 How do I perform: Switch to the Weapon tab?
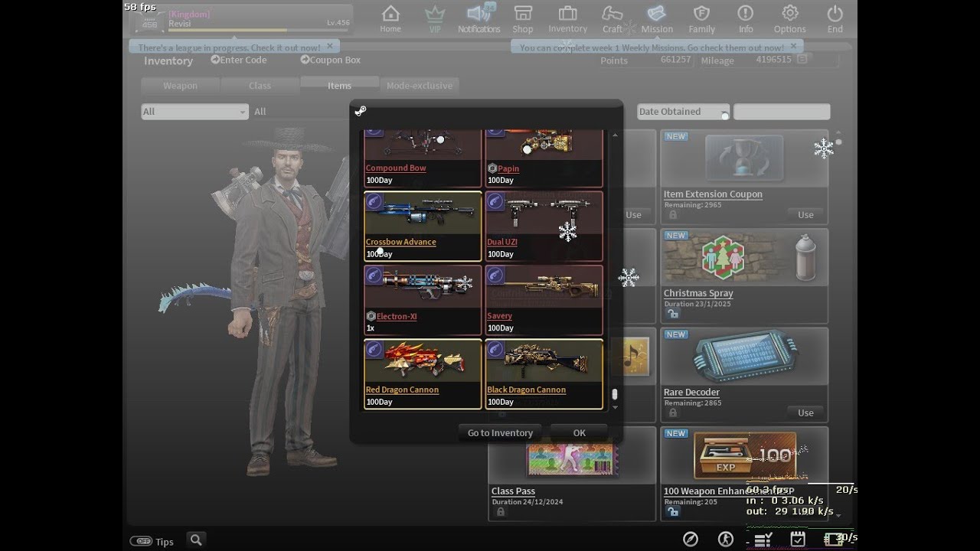(x=180, y=86)
